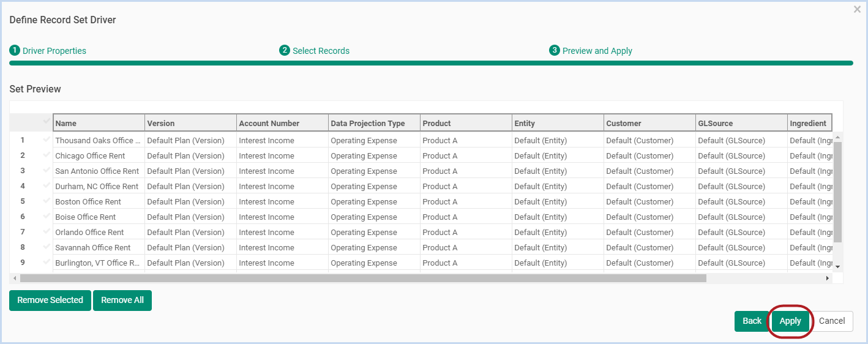Click Remove All button
The height and width of the screenshot is (344, 868).
(x=122, y=301)
